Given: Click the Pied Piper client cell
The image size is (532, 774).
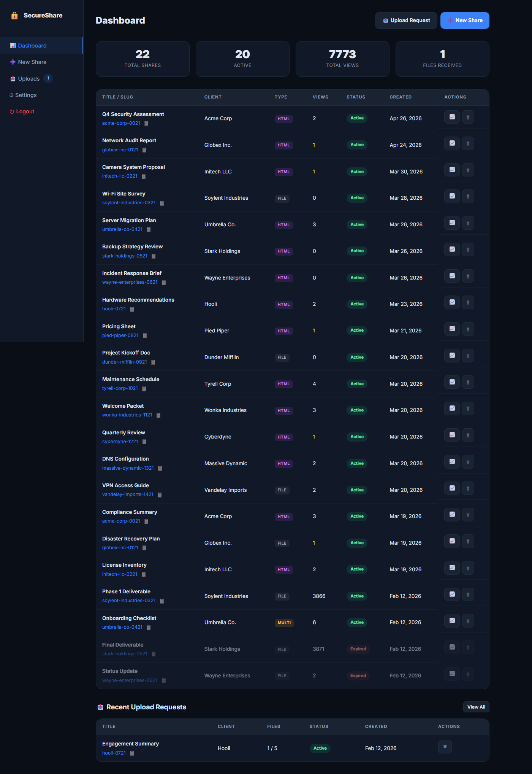Looking at the screenshot, I should [x=217, y=331].
